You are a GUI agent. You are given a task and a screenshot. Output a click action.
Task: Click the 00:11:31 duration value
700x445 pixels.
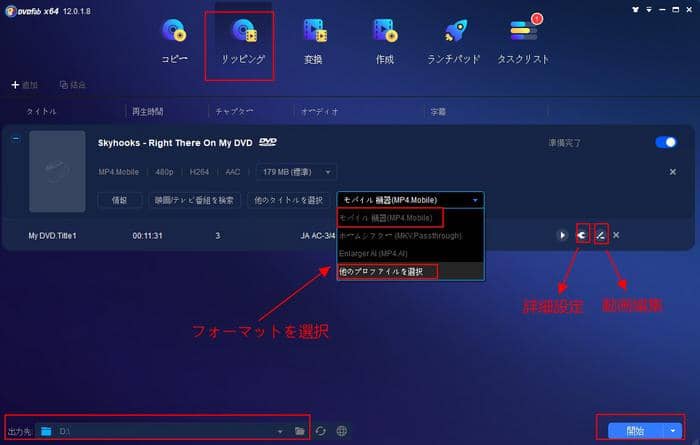pos(147,236)
